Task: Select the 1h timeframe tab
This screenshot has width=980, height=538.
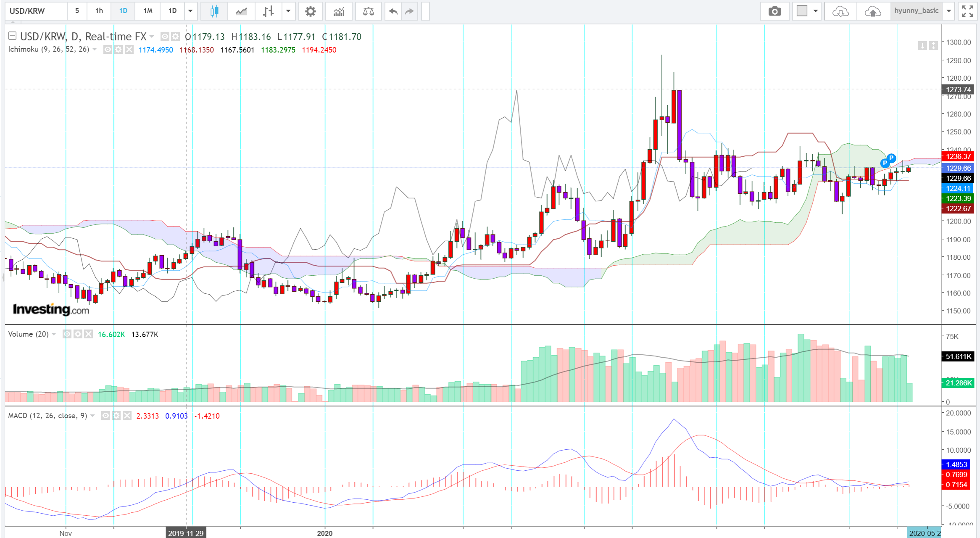Action: click(x=99, y=11)
